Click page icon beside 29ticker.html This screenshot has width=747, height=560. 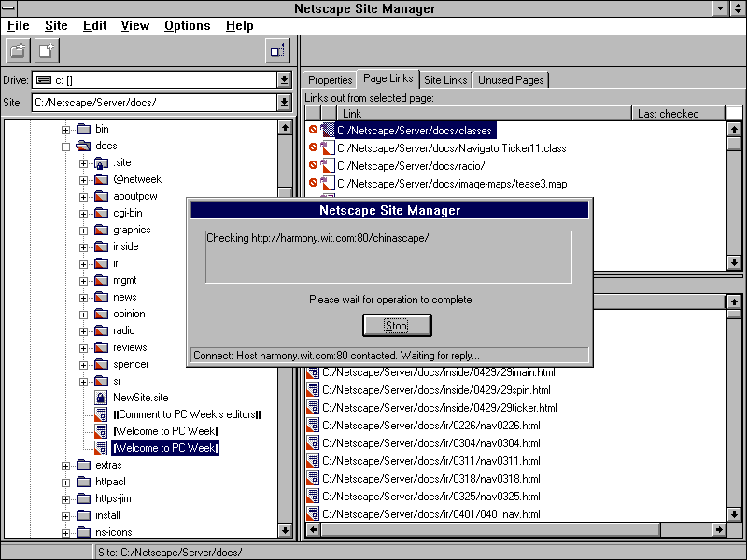[x=313, y=408]
